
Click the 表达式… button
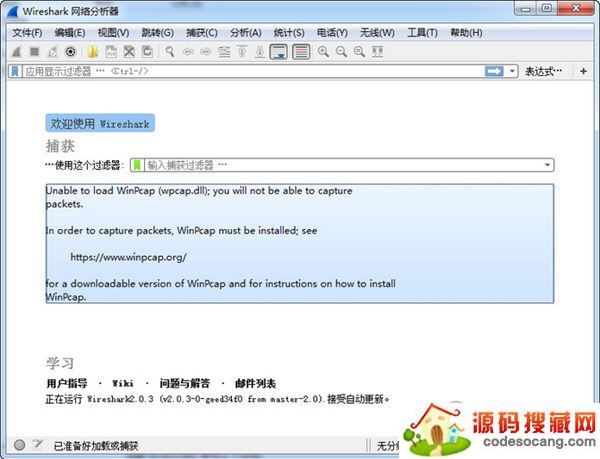pos(543,71)
